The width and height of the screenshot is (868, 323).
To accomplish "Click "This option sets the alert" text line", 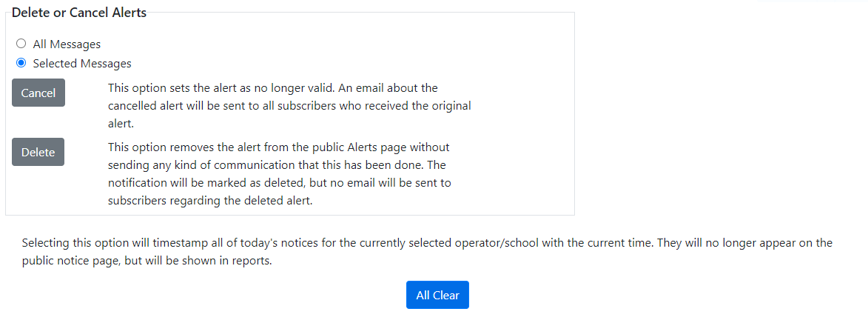I will point(273,88).
